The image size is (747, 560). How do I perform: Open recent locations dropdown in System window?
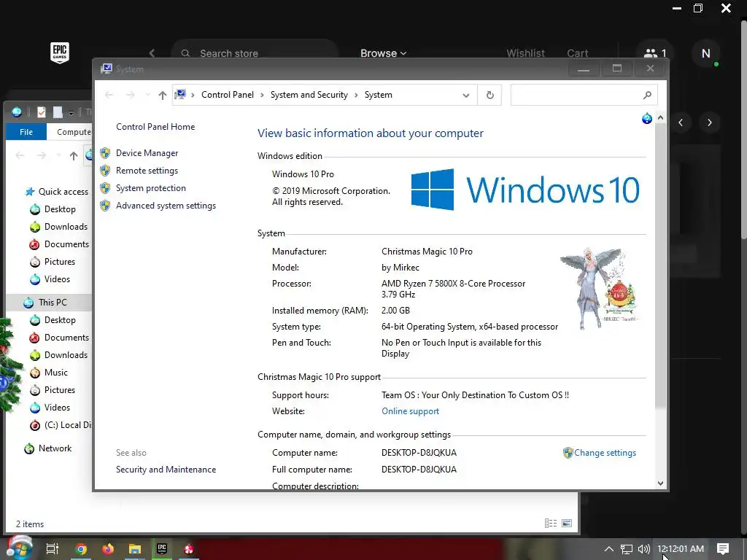pos(147,95)
